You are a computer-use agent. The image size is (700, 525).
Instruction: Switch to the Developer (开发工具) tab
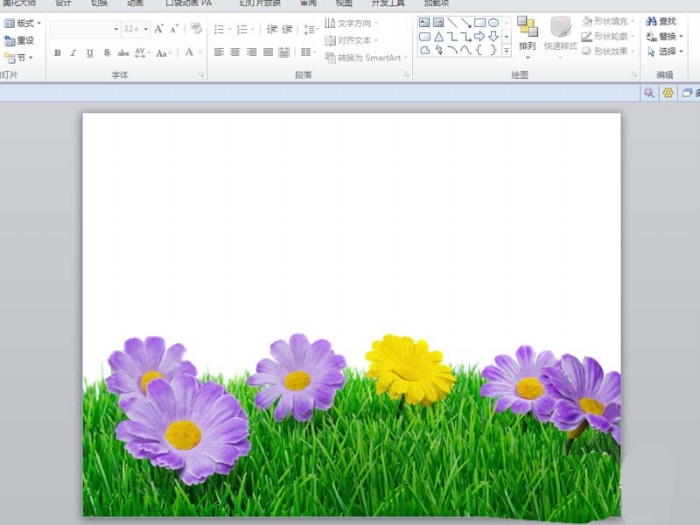(387, 3)
